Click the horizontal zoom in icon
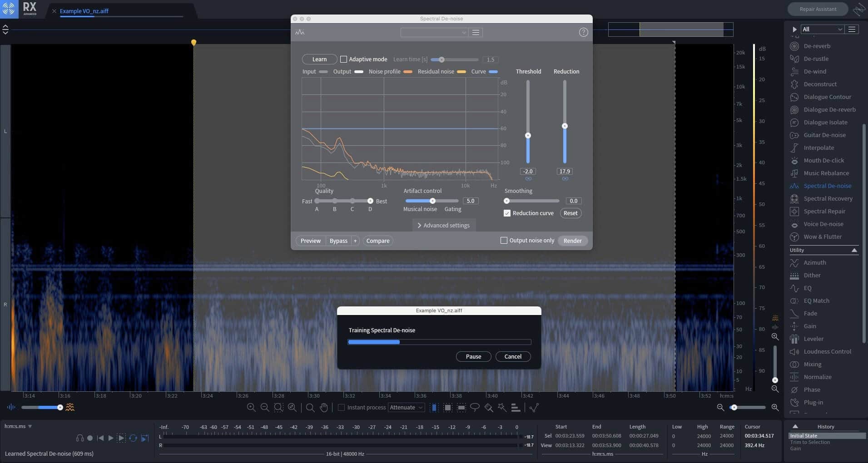 [x=775, y=408]
